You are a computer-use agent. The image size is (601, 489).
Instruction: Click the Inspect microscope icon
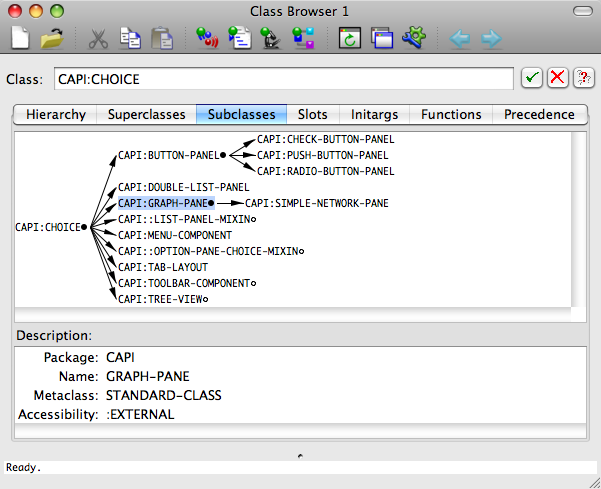[270, 38]
